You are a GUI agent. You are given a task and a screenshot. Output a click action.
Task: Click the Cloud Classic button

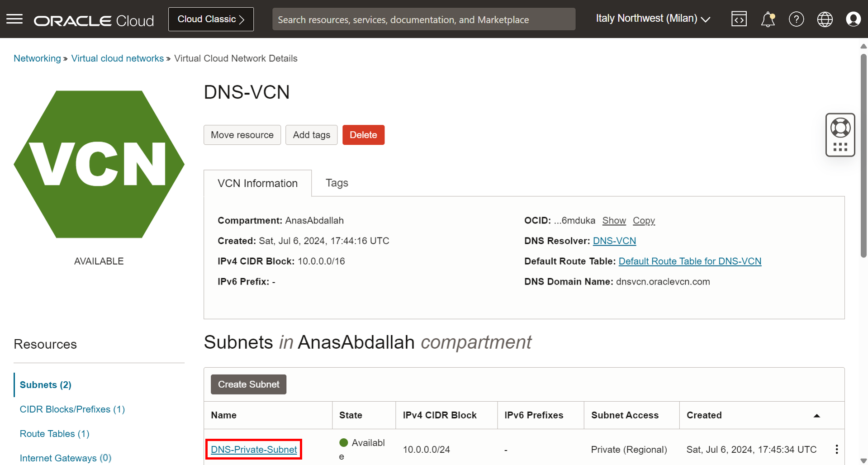coord(211,19)
